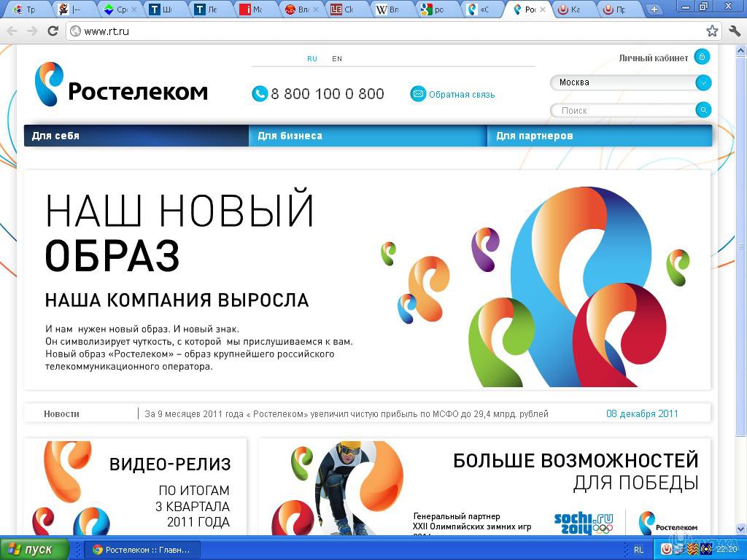Click the globe site icon in address bar
Image resolution: width=747 pixels, height=560 pixels.
[x=75, y=31]
